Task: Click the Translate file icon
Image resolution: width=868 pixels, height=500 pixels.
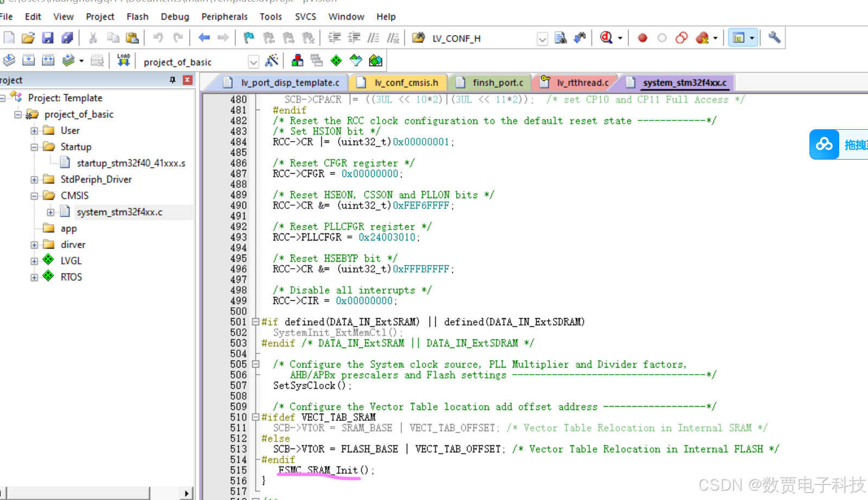Action: point(9,60)
